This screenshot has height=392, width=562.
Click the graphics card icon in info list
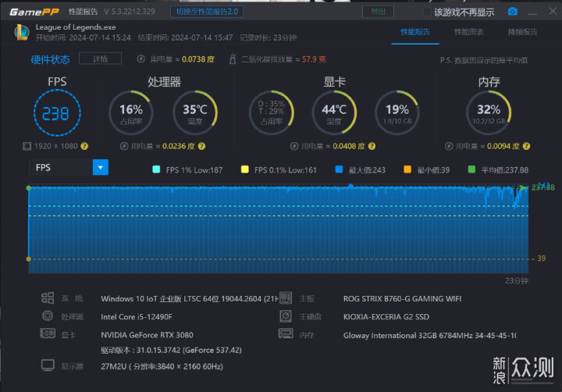pos(48,333)
